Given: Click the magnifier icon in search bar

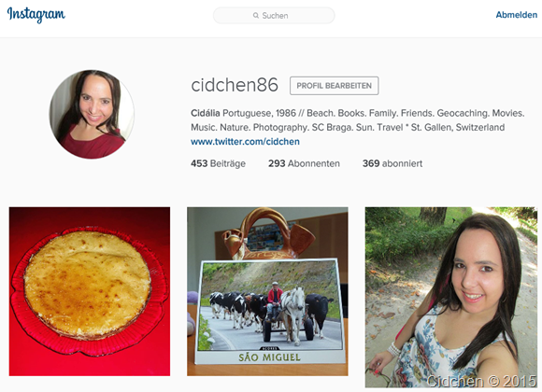Looking at the screenshot, I should [x=256, y=16].
